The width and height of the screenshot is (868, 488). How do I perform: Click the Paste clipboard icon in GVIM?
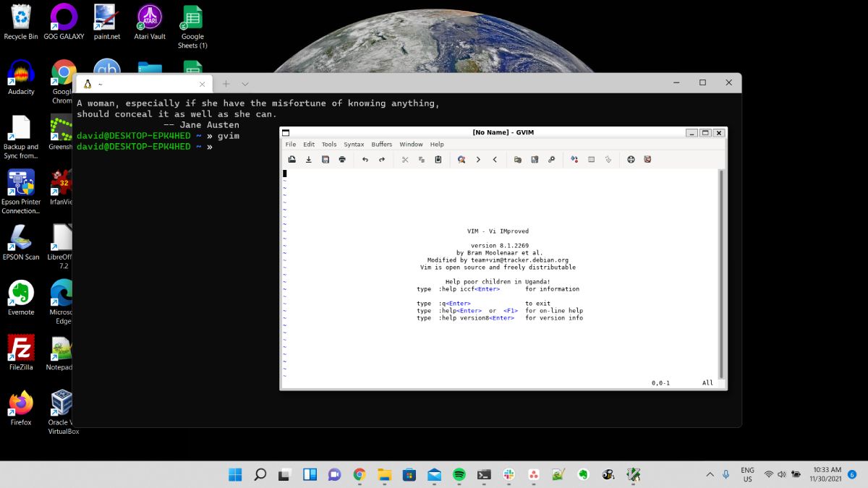(438, 159)
